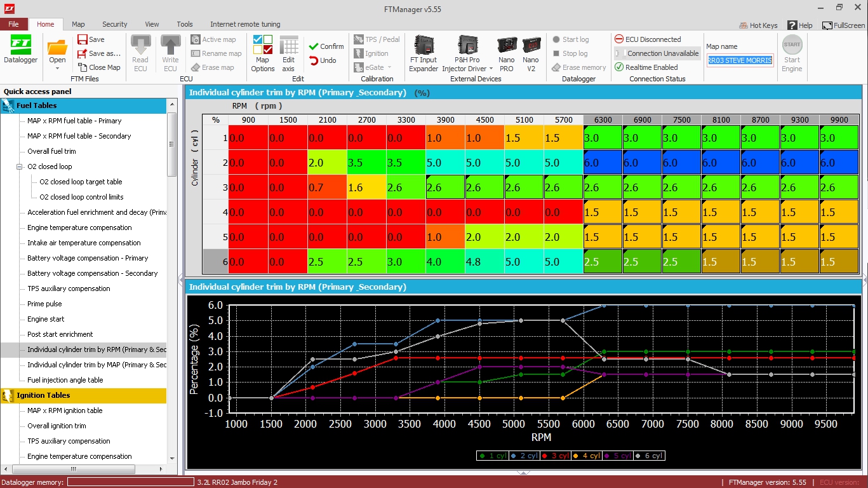
Task: Click the Edit axis icon
Action: coord(288,53)
